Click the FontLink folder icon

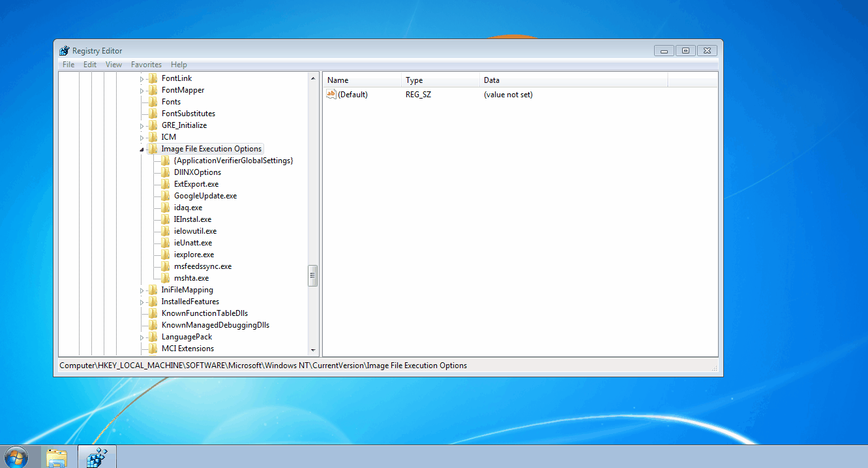point(153,78)
